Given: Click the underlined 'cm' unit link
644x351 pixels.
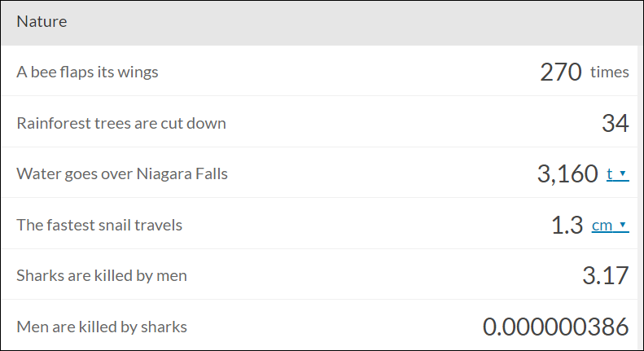Looking at the screenshot, I should [602, 226].
